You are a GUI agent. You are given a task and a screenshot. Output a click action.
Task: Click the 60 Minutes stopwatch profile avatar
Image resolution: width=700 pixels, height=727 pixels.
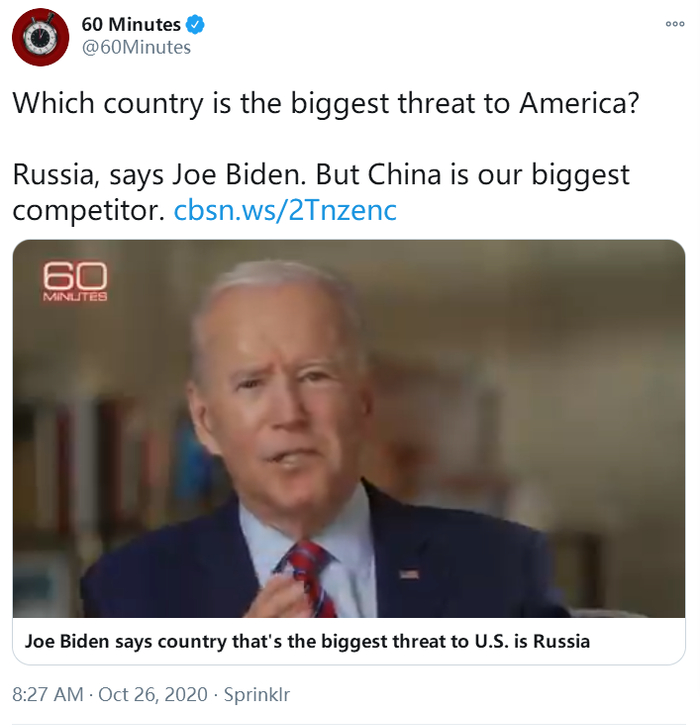tap(40, 37)
